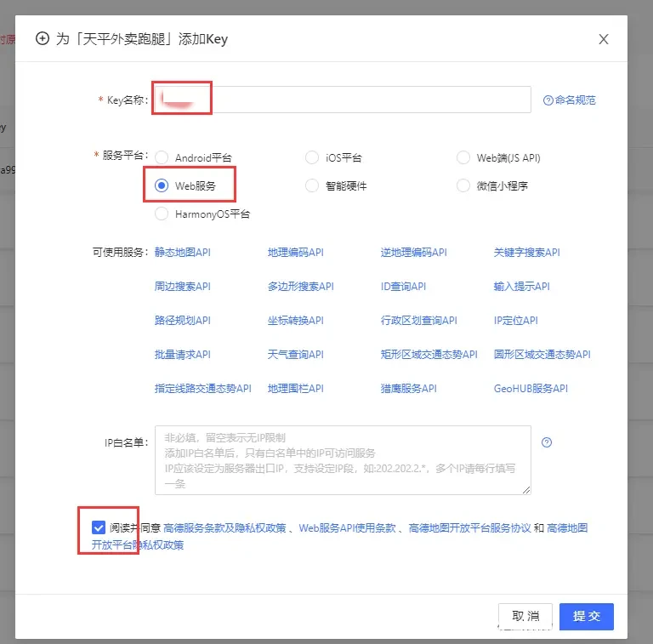
Task: Open the 圆形区域交通态势API link
Action: (x=542, y=355)
